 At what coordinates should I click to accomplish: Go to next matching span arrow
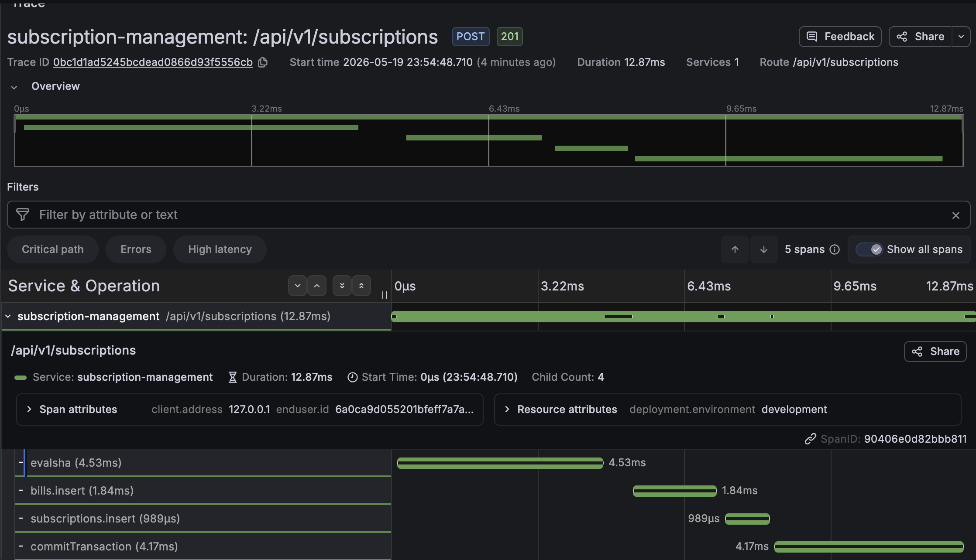[764, 249]
